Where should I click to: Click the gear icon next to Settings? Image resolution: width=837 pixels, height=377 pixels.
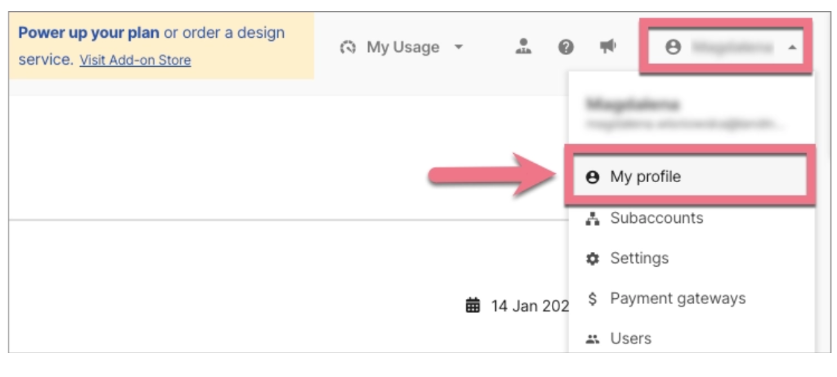(593, 259)
